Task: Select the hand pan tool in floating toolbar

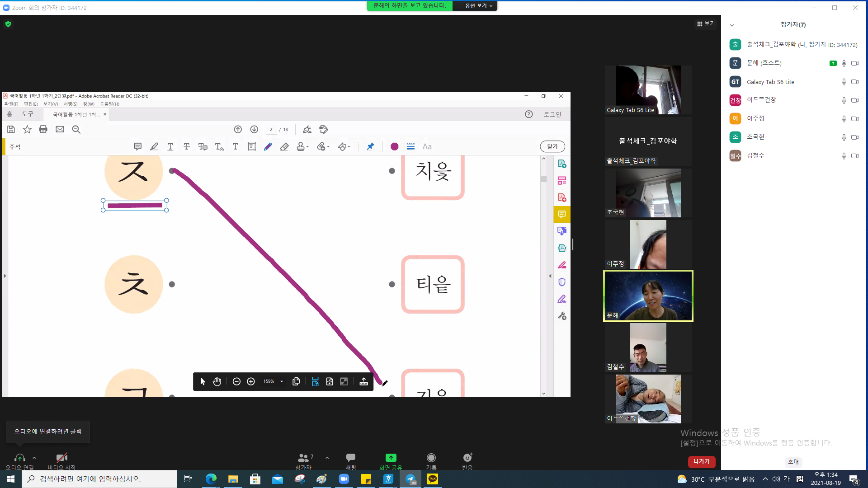Action: [x=217, y=382]
